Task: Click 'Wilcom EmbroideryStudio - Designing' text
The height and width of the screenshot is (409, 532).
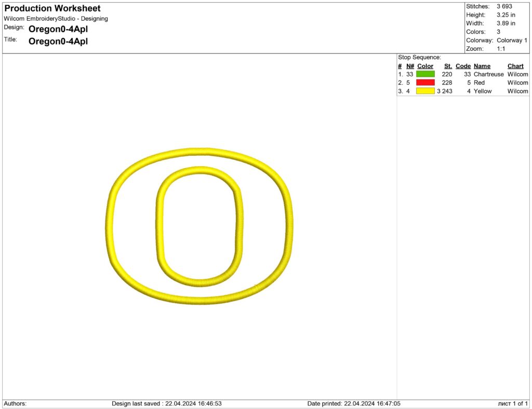Action: (56, 19)
